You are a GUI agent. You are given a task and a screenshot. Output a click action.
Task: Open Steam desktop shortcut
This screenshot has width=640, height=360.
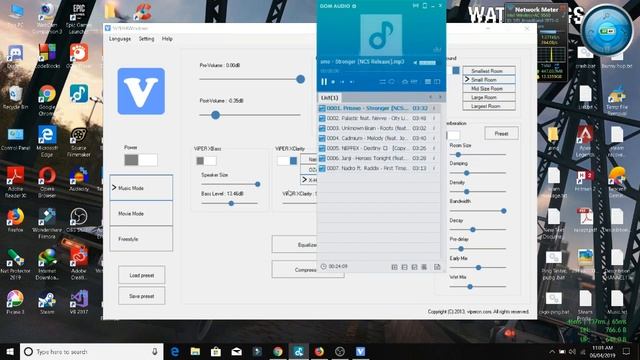pyautogui.click(x=47, y=303)
